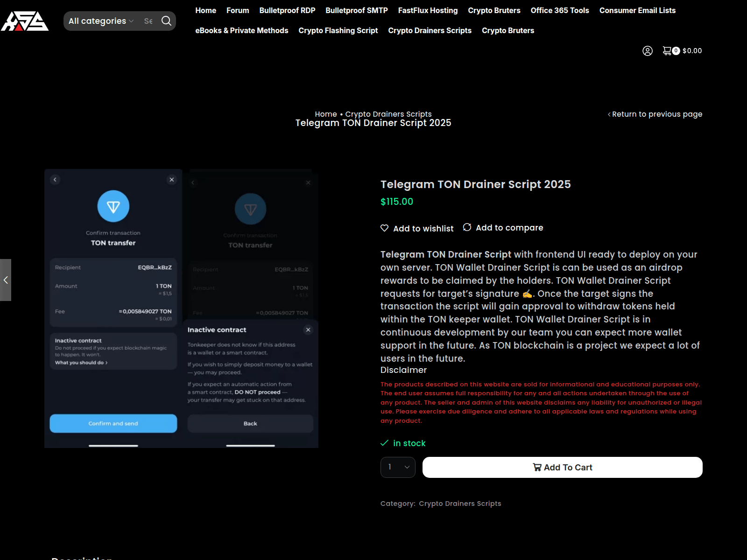Image resolution: width=747 pixels, height=560 pixels.
Task: Click Return to previous page
Action: (x=655, y=114)
